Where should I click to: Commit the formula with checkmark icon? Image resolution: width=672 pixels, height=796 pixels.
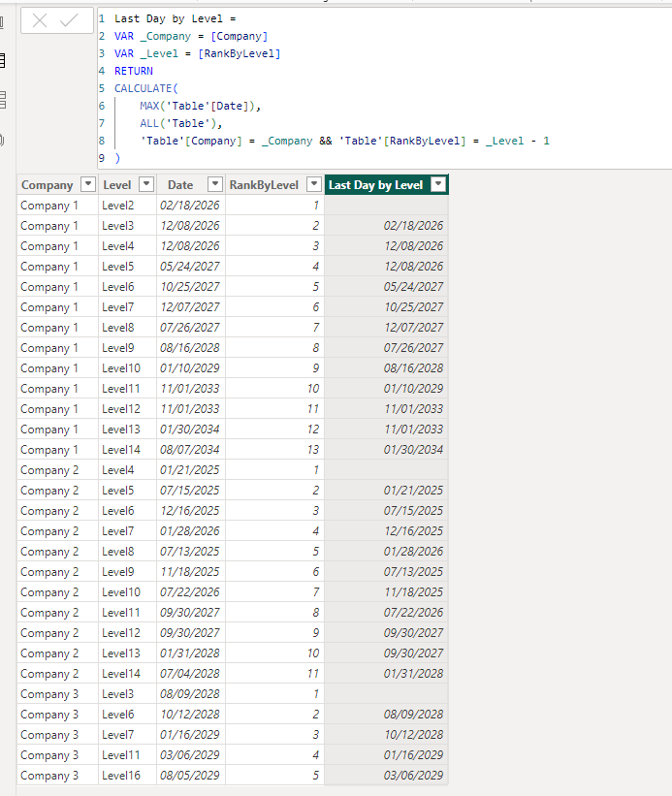point(69,20)
